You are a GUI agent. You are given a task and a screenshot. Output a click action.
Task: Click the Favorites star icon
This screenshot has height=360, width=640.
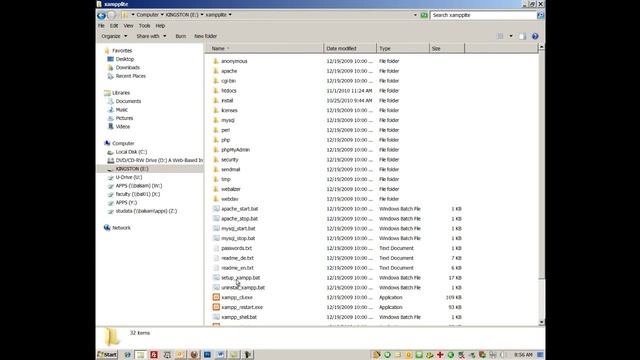coord(107,51)
